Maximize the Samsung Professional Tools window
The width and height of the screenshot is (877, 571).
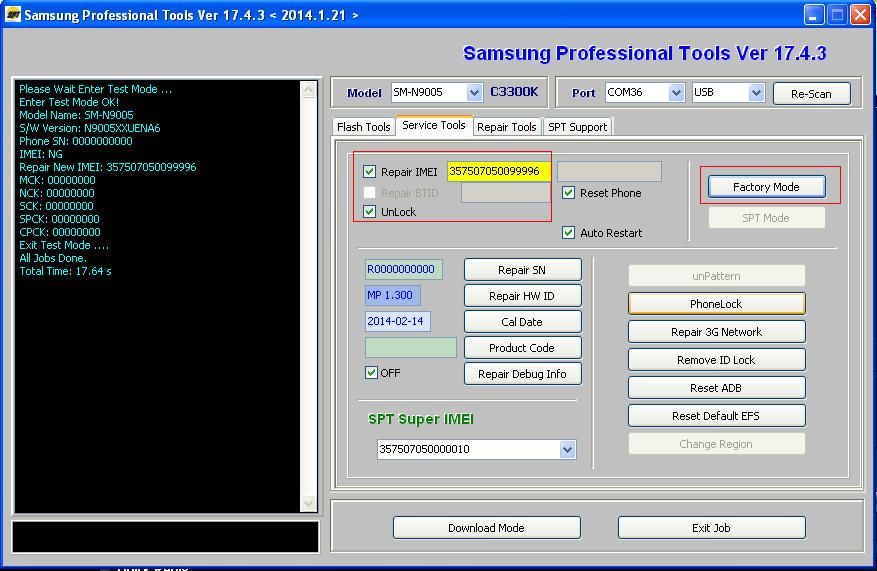tap(837, 15)
